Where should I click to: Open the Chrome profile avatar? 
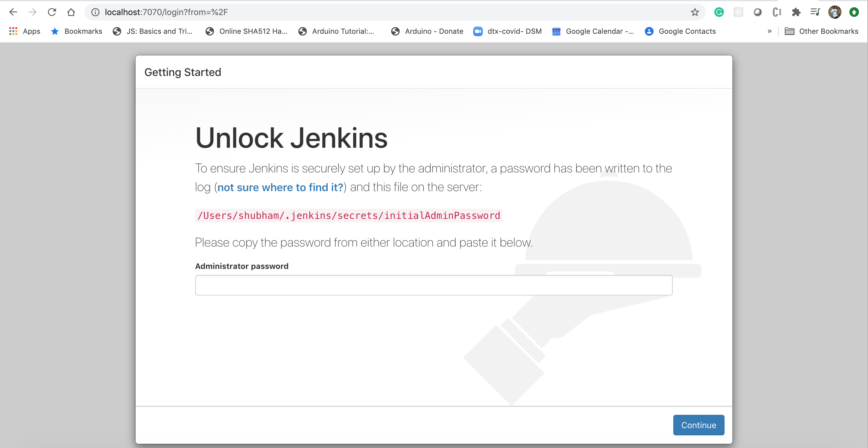point(835,12)
